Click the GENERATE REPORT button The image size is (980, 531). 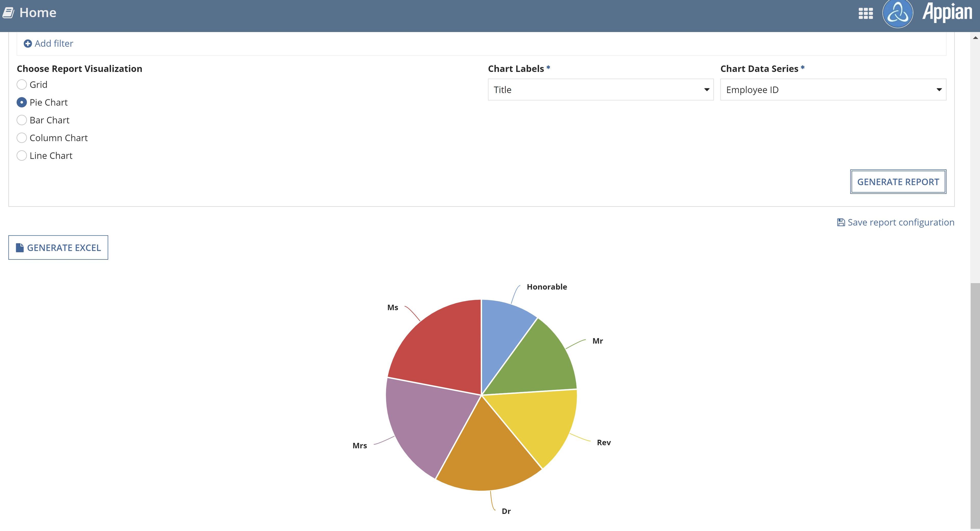[x=898, y=182]
